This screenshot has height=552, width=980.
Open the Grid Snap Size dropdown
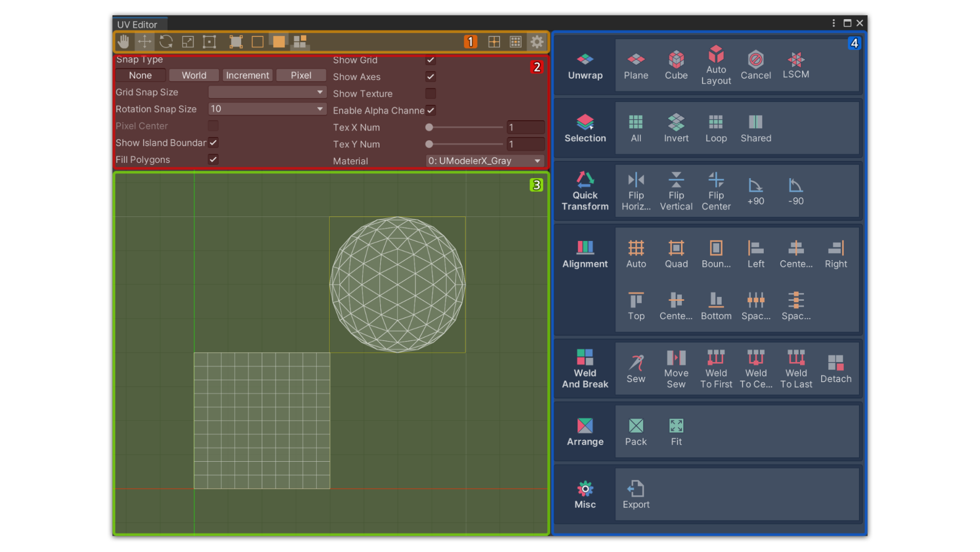[x=267, y=92]
